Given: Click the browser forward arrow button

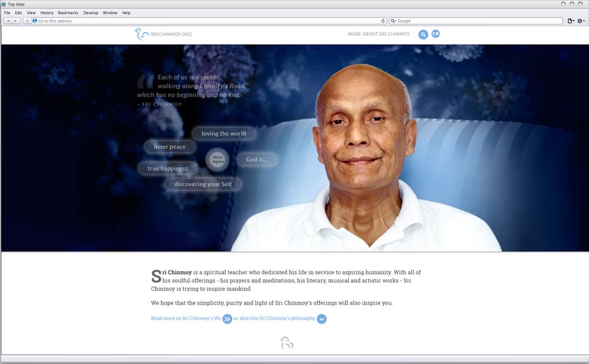Looking at the screenshot, I should (x=16, y=21).
